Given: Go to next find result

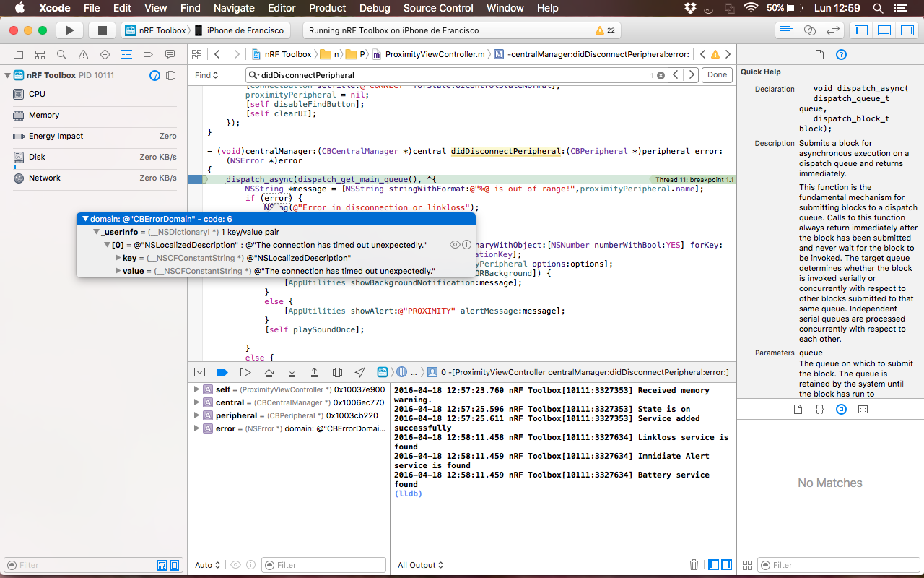Looking at the screenshot, I should [x=692, y=75].
